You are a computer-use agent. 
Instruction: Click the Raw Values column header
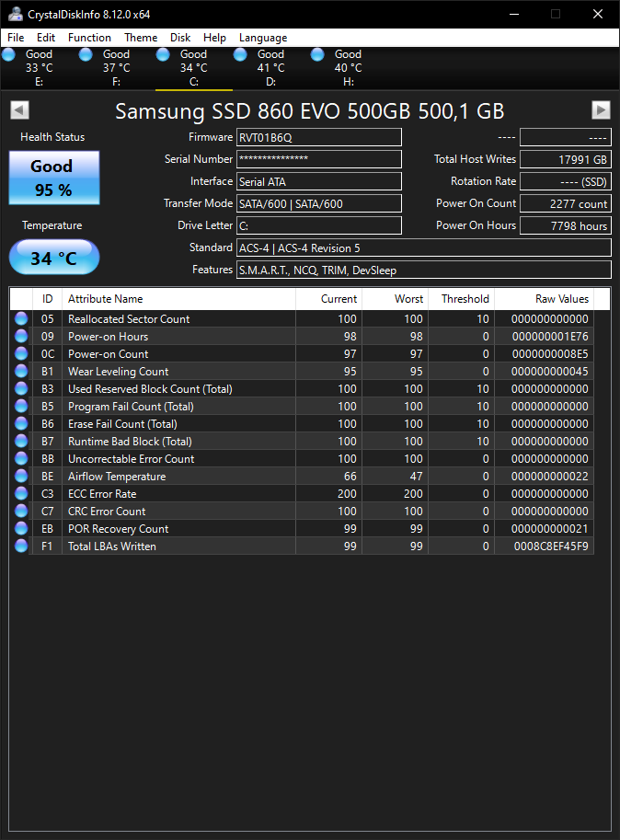[544, 299]
